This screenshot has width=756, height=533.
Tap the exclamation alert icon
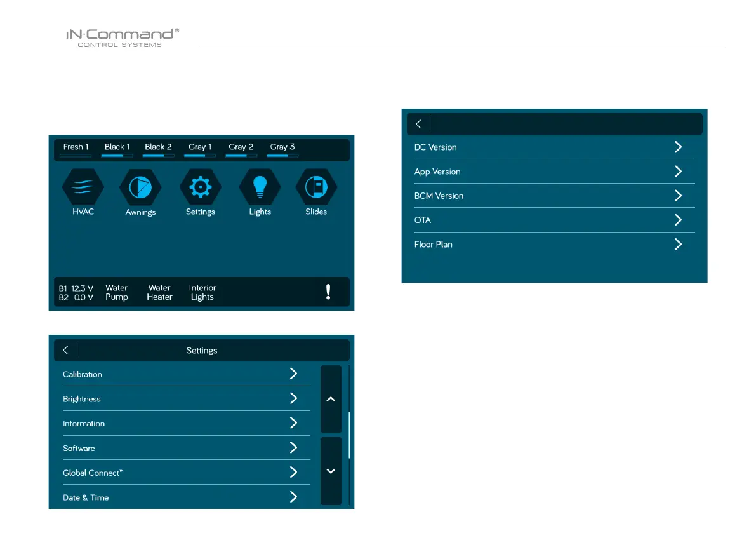[x=328, y=292]
